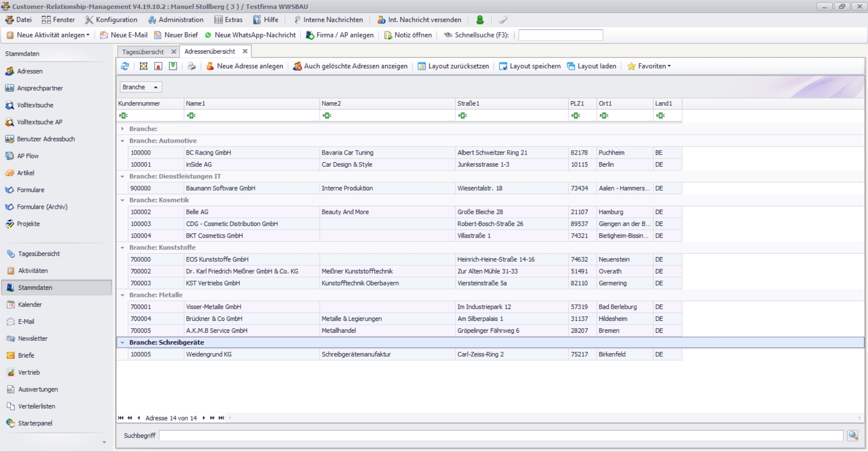Image resolution: width=868 pixels, height=452 pixels.
Task: Click the refresh icon in address toolbar
Action: pos(125,66)
